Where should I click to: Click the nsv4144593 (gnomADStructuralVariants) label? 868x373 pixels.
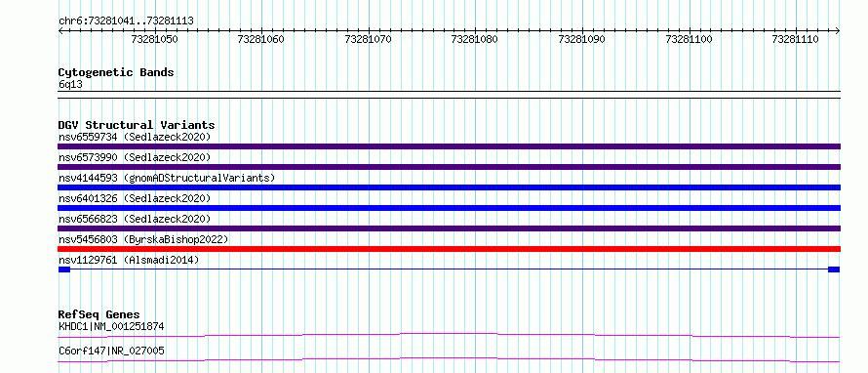pyautogui.click(x=167, y=178)
